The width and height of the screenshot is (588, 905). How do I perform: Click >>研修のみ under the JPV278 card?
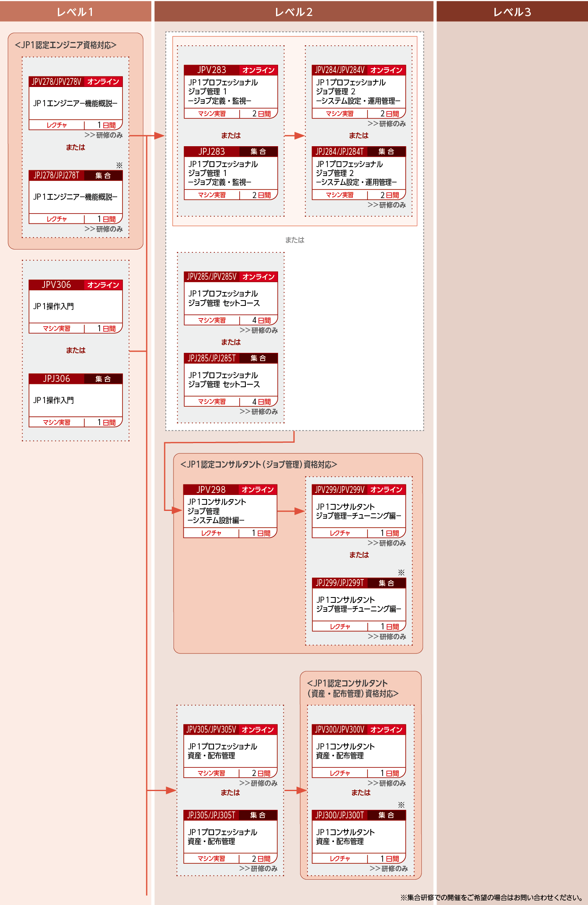click(103, 135)
